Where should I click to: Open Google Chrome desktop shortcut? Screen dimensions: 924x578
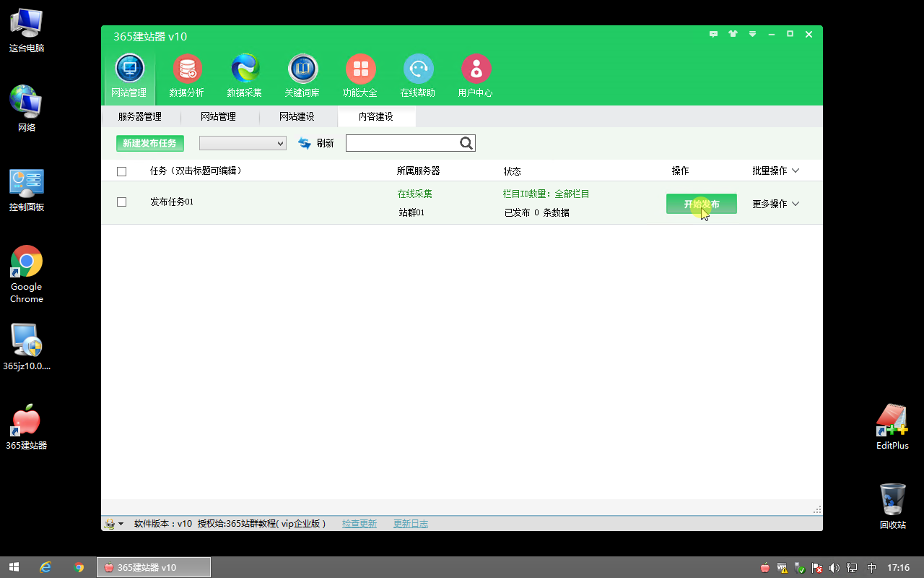click(27, 274)
